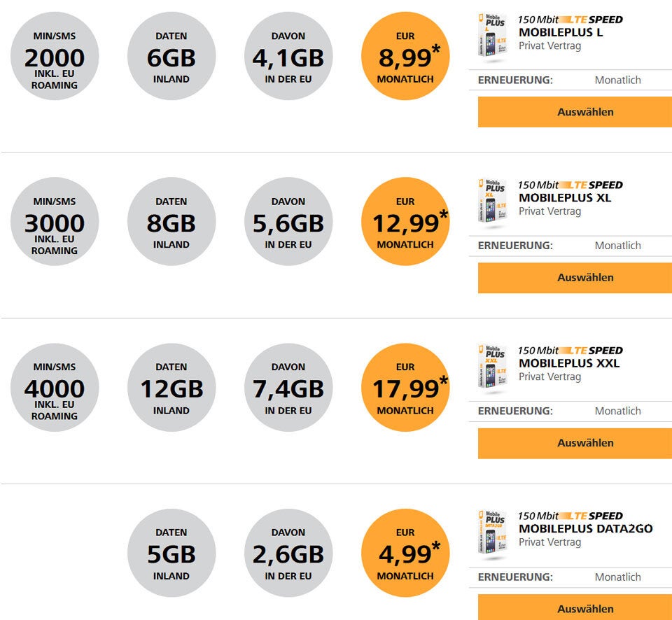Click the 12GB Inland data circle

[x=171, y=388]
